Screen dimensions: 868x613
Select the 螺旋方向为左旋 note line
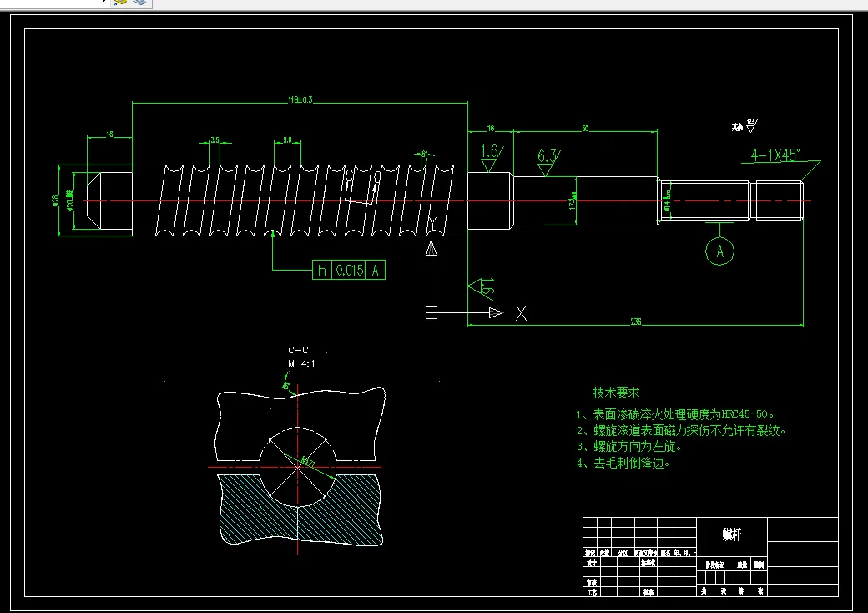click(x=628, y=446)
